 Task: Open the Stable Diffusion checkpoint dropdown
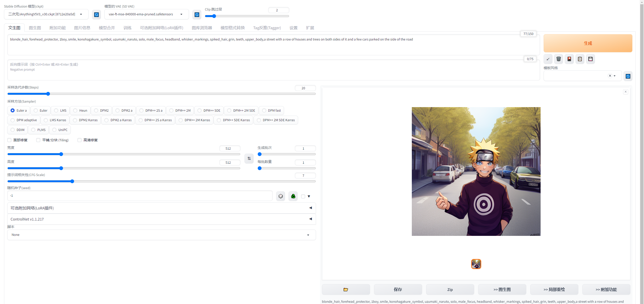pyautogui.click(x=46, y=14)
